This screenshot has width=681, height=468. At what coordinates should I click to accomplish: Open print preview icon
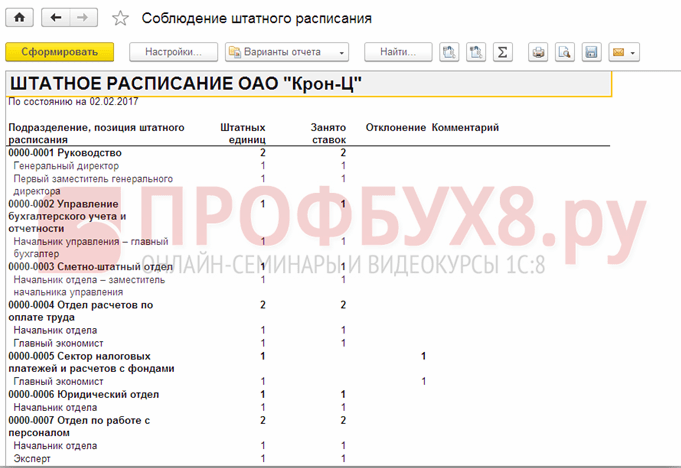(565, 52)
